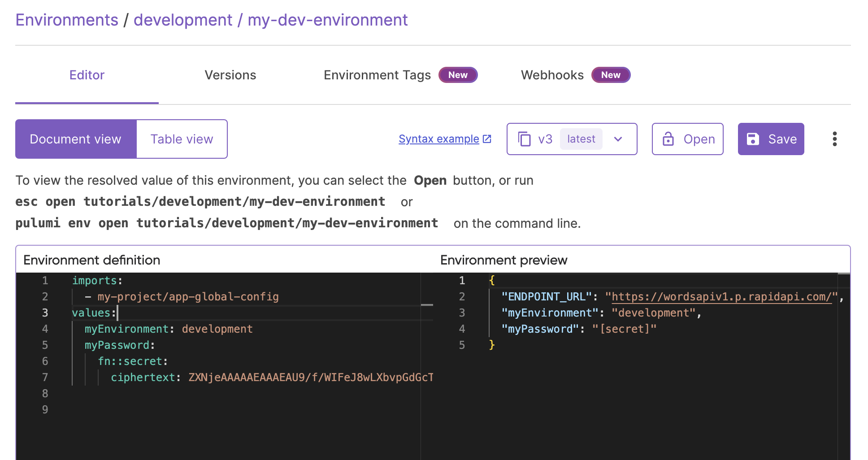Click line number 9 in definition editor
The height and width of the screenshot is (460, 868).
point(45,410)
